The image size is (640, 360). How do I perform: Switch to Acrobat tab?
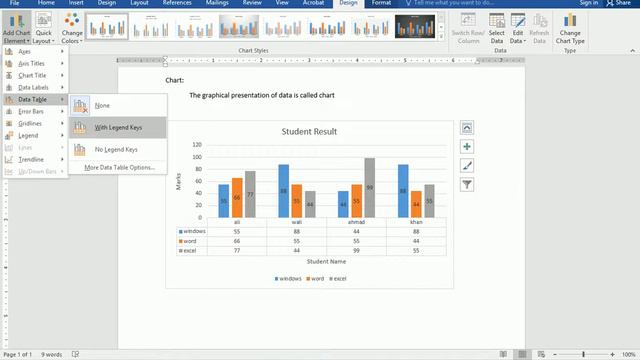[313, 3]
